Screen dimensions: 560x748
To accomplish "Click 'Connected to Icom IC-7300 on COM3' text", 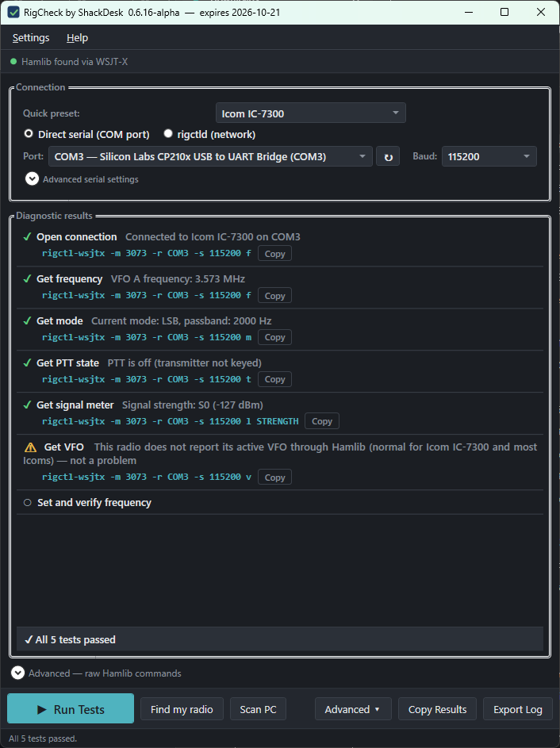I will click(213, 236).
